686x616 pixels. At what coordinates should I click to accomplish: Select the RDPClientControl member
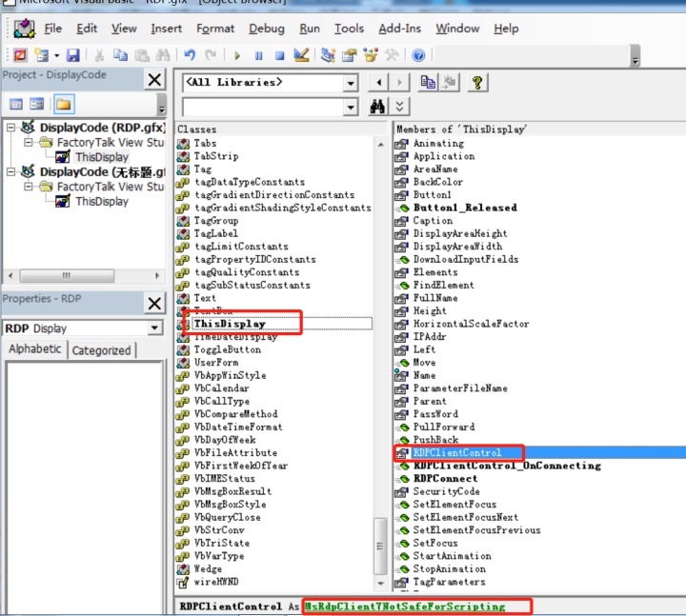(x=457, y=453)
